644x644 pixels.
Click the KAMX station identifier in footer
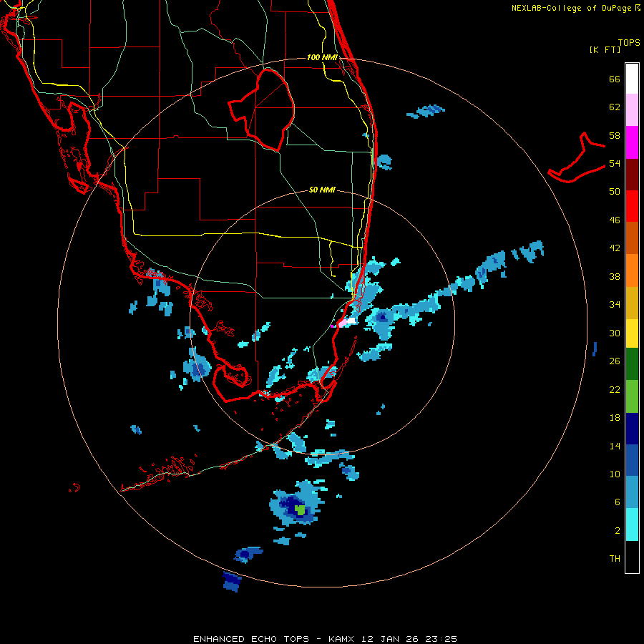pos(341,639)
